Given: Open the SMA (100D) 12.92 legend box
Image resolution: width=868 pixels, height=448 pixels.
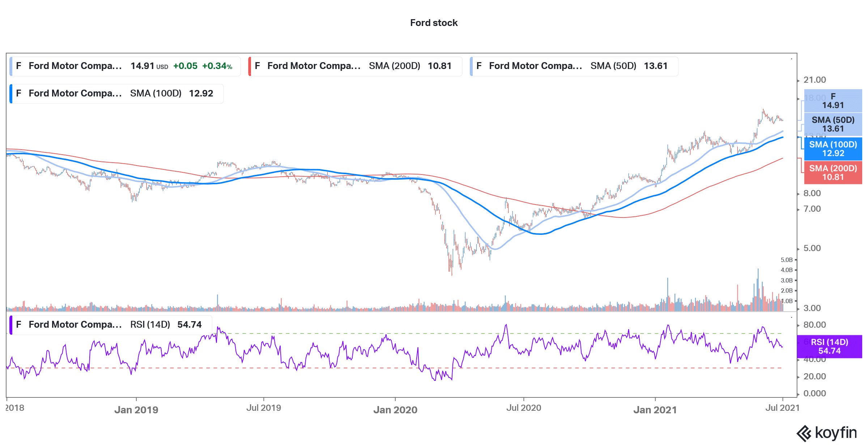Looking at the screenshot, I should click(x=116, y=94).
